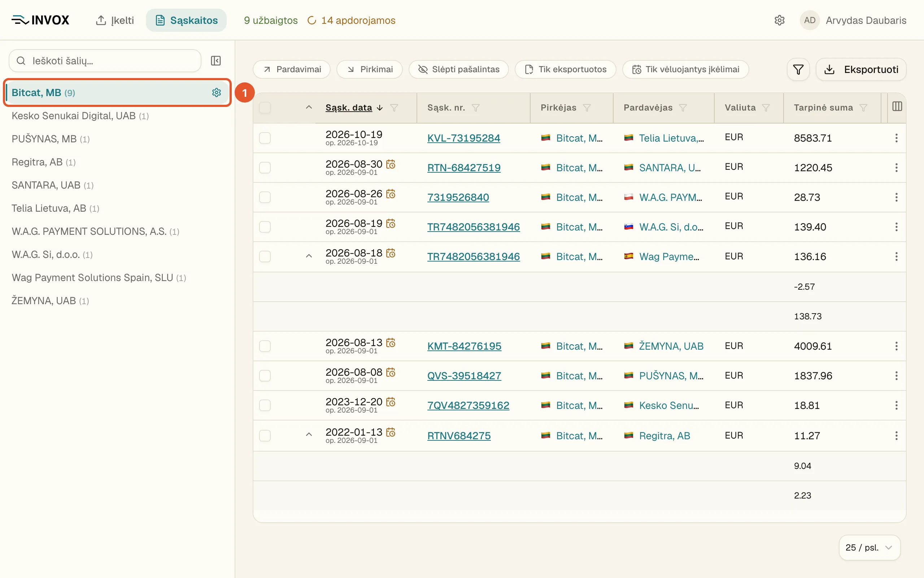
Task: Open the Įkelti upload tab
Action: click(x=115, y=20)
